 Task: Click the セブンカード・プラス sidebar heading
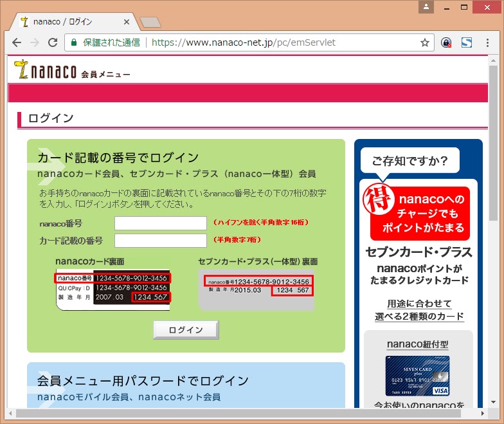pyautogui.click(x=419, y=252)
